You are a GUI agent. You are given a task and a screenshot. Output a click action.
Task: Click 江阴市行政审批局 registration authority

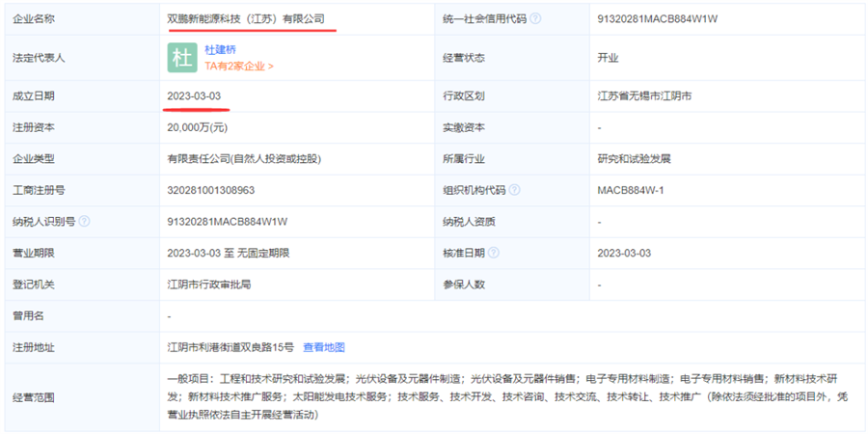(209, 285)
